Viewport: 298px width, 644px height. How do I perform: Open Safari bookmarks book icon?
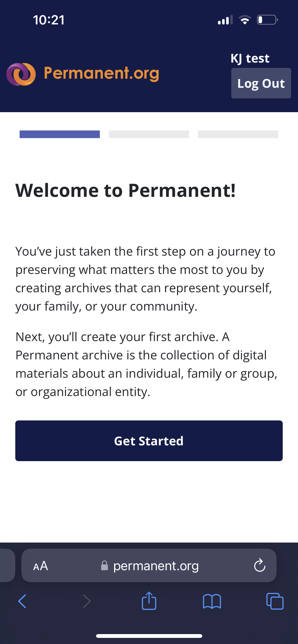[x=212, y=601]
